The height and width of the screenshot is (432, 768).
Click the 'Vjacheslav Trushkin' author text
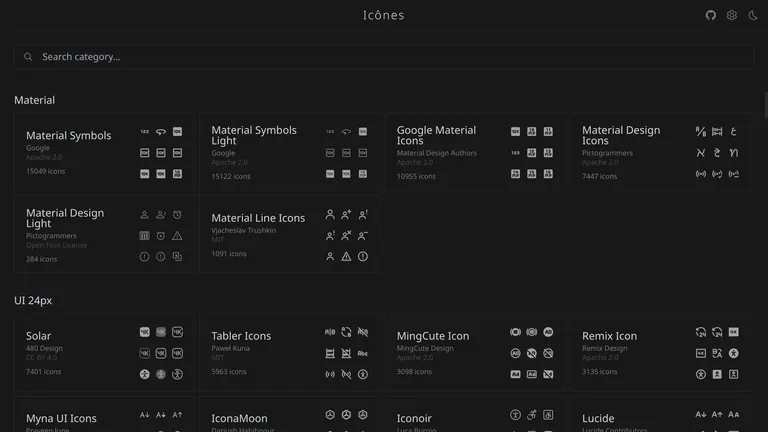[x=243, y=230]
